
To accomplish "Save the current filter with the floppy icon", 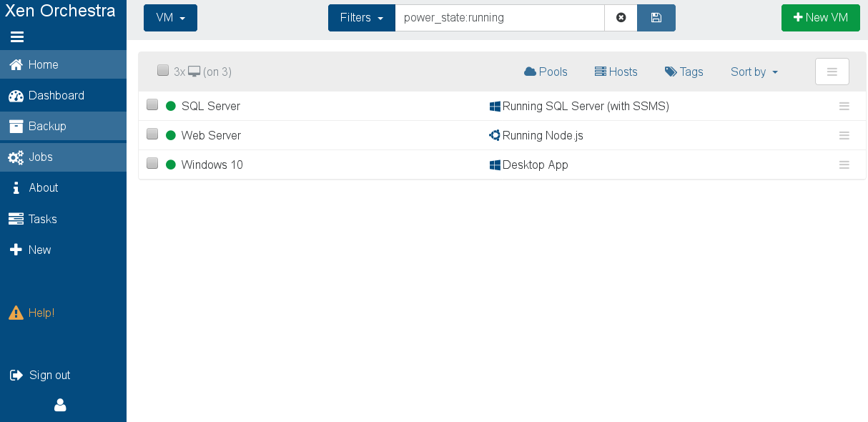I will click(x=656, y=18).
